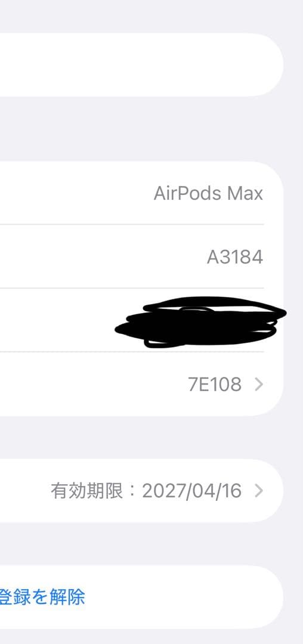303x644 pixels.
Task: Tap the blank space left of A3184
Action: (103, 257)
